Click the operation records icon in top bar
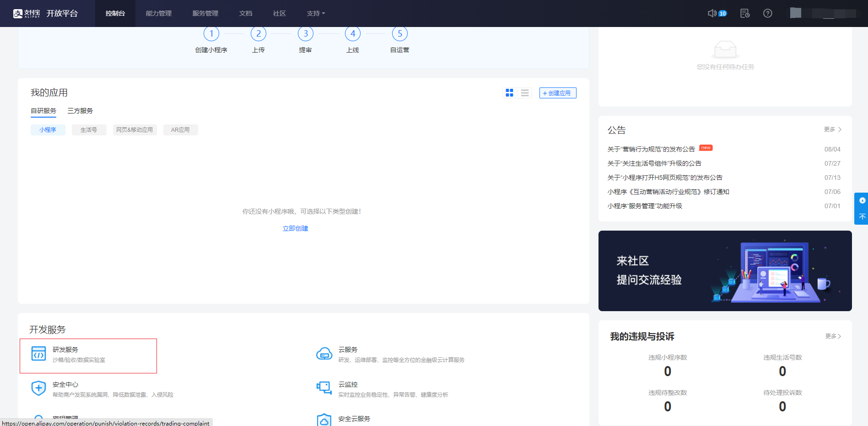Viewport: 868px width, 426px height. click(x=744, y=14)
